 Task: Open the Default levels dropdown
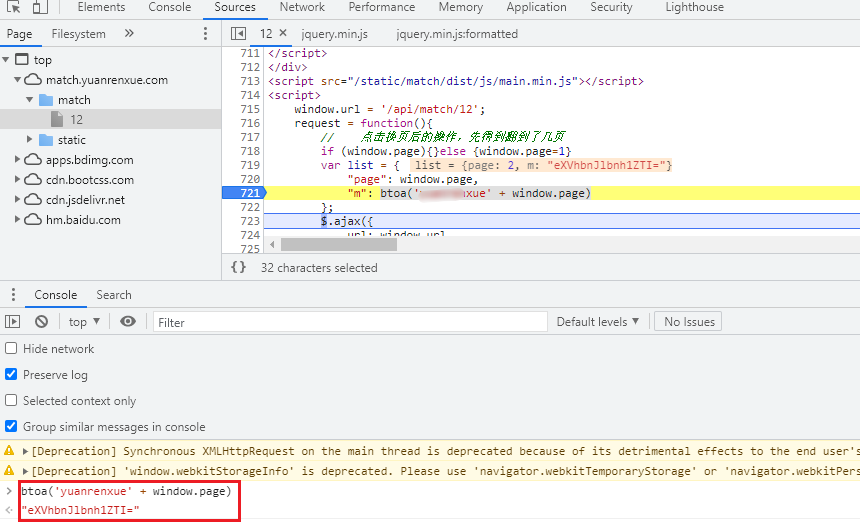(598, 322)
